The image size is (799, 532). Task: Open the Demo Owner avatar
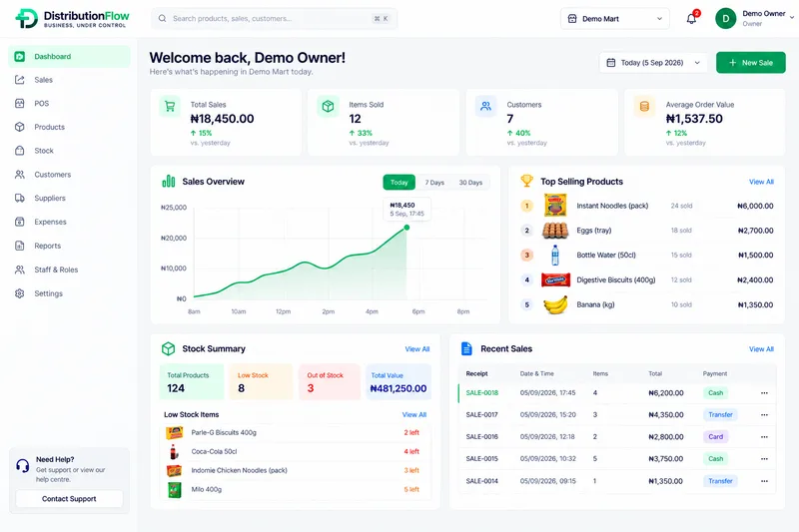tap(726, 19)
